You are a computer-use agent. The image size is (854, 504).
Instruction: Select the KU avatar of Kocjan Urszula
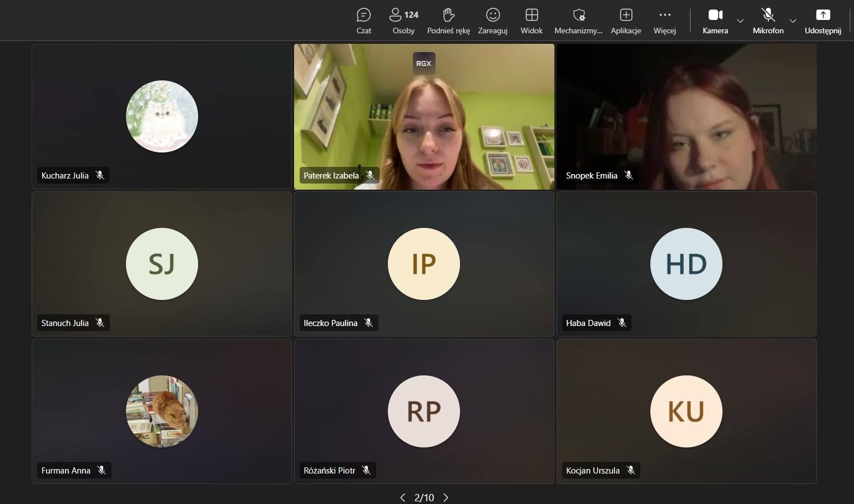point(686,411)
